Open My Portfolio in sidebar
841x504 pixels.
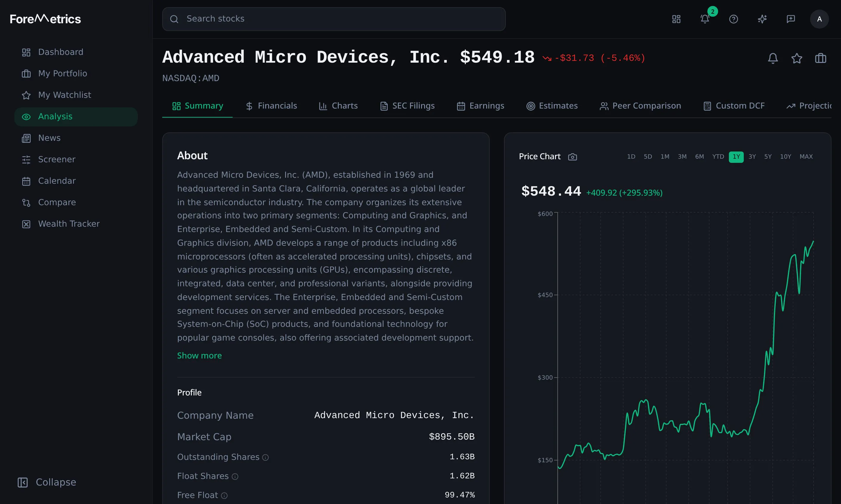(x=76, y=74)
